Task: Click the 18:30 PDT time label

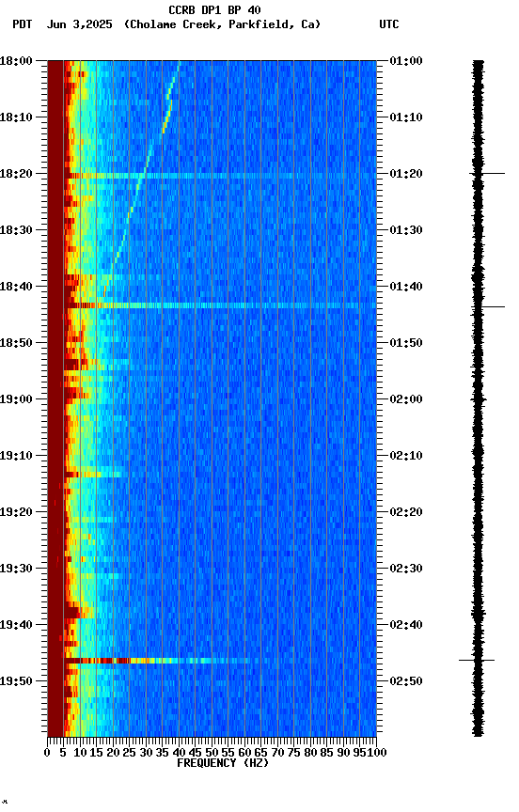Action: (16, 230)
